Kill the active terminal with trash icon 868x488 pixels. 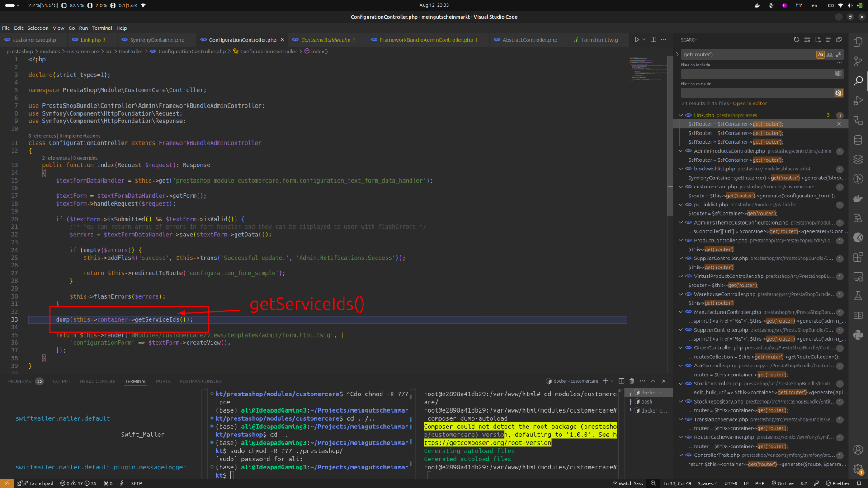click(632, 381)
